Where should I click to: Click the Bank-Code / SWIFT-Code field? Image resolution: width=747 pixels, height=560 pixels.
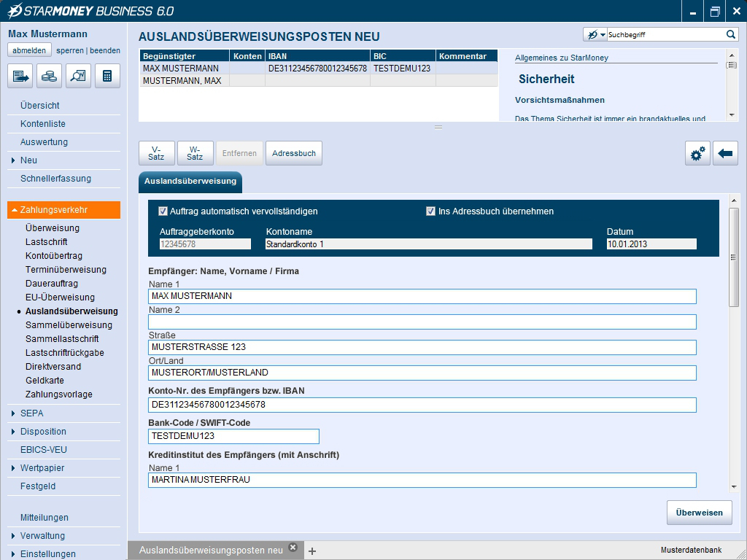pyautogui.click(x=233, y=436)
